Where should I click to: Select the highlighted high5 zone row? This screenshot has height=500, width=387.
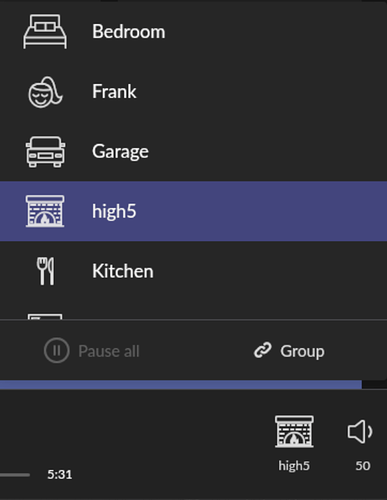pos(193,211)
